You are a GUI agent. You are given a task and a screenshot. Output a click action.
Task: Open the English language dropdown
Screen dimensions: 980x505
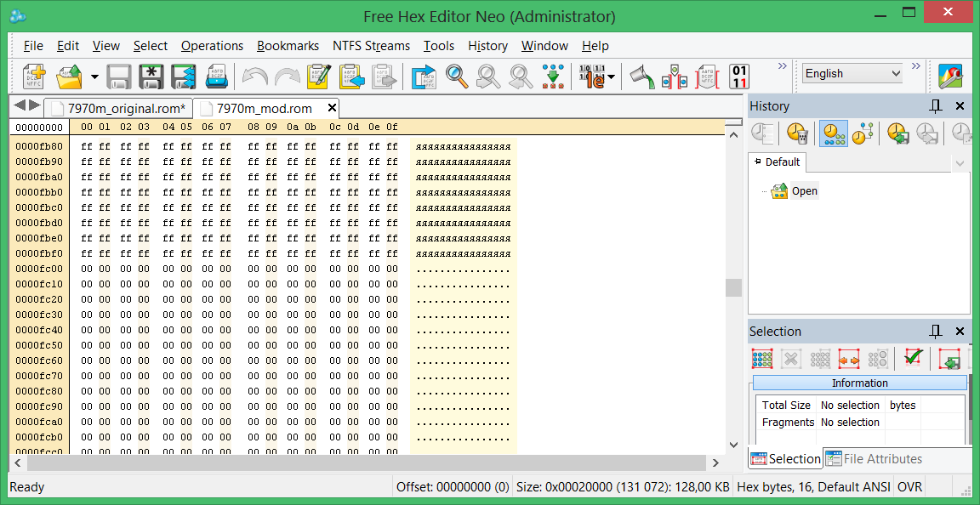(x=852, y=74)
